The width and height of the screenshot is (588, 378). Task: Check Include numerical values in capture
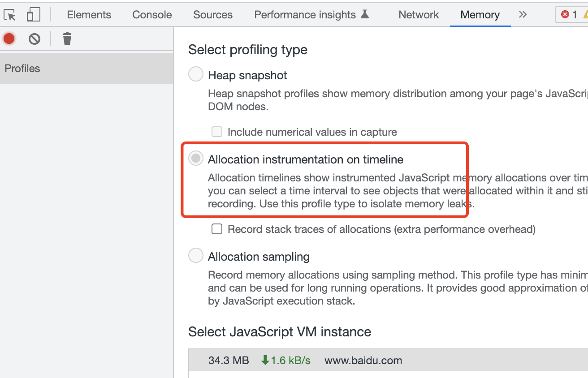[217, 132]
